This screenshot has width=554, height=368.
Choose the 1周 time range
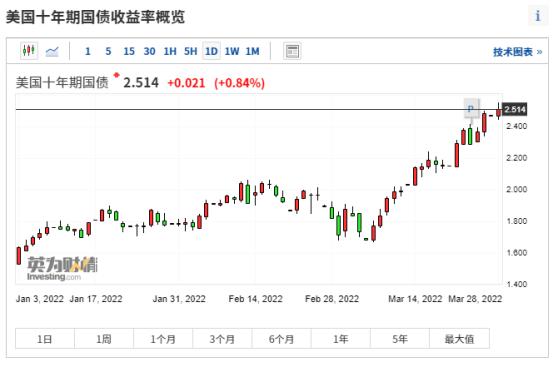pyautogui.click(x=104, y=339)
